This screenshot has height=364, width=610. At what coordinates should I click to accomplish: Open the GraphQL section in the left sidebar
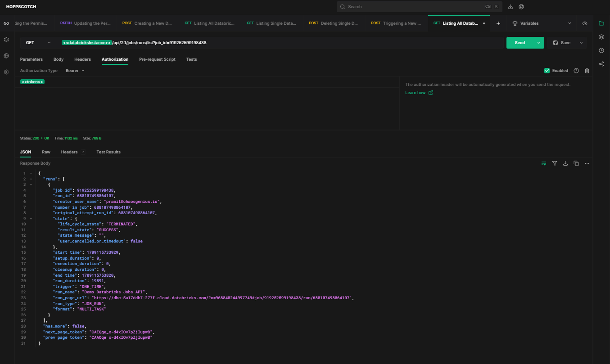point(6,40)
